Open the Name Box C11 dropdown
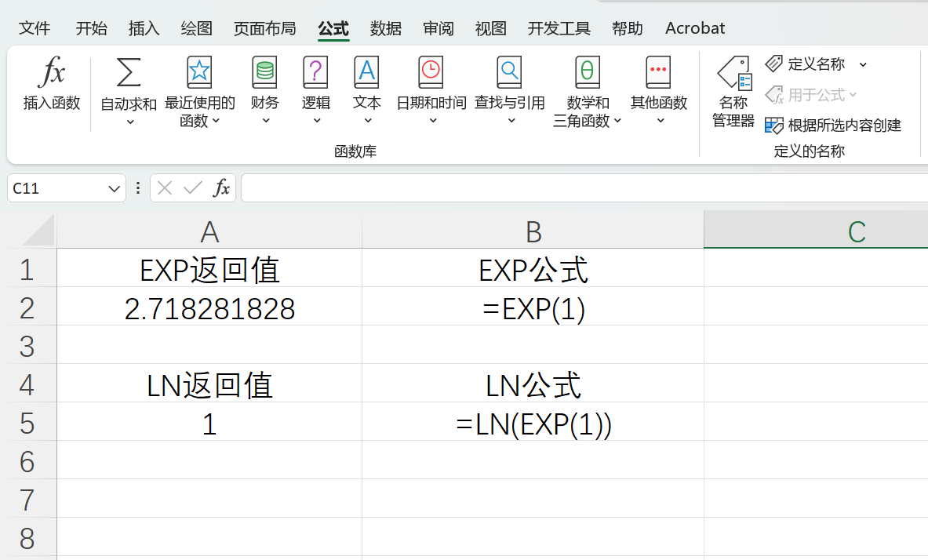This screenshot has height=560, width=928. [x=114, y=189]
